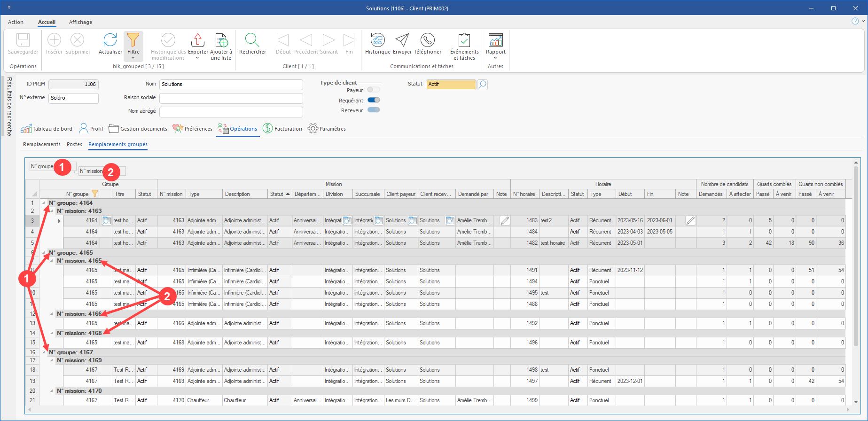Switch to the Affichage ribbon tab
Image resolution: width=868 pixels, height=421 pixels.
click(x=80, y=22)
